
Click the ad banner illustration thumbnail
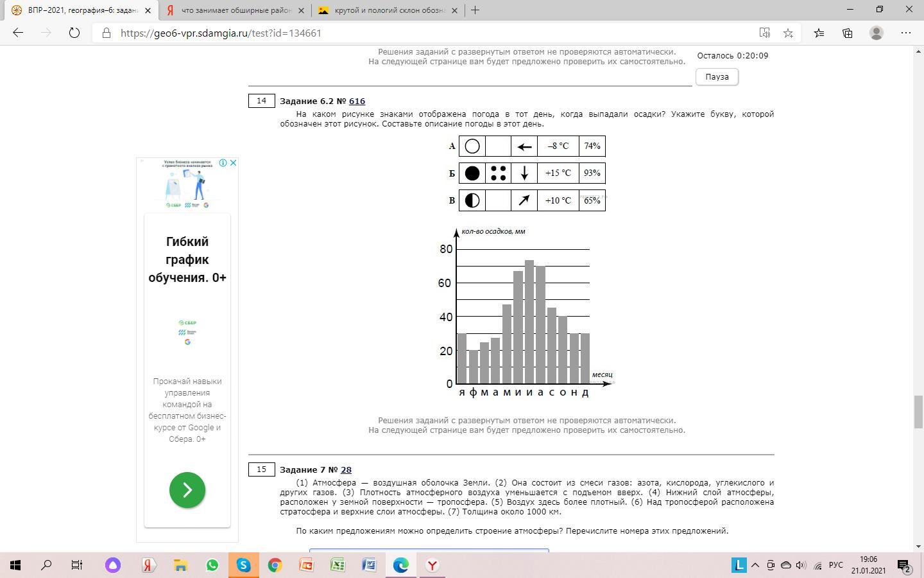coord(187,184)
